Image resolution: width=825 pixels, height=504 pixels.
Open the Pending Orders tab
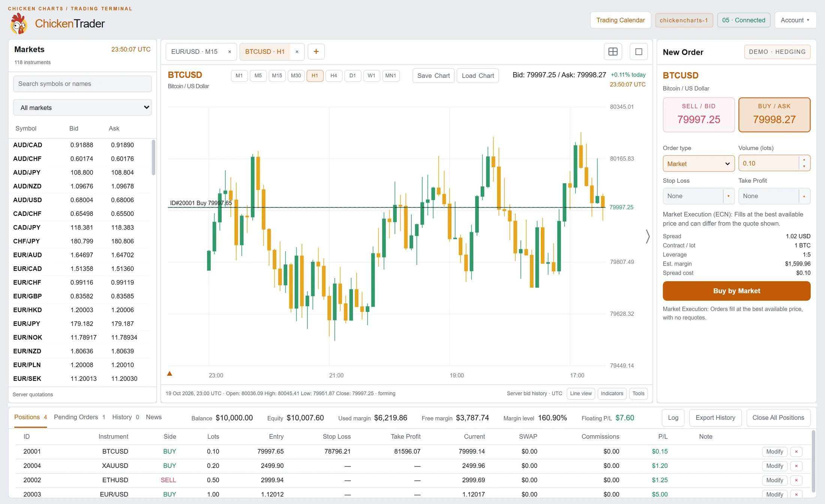click(x=79, y=417)
